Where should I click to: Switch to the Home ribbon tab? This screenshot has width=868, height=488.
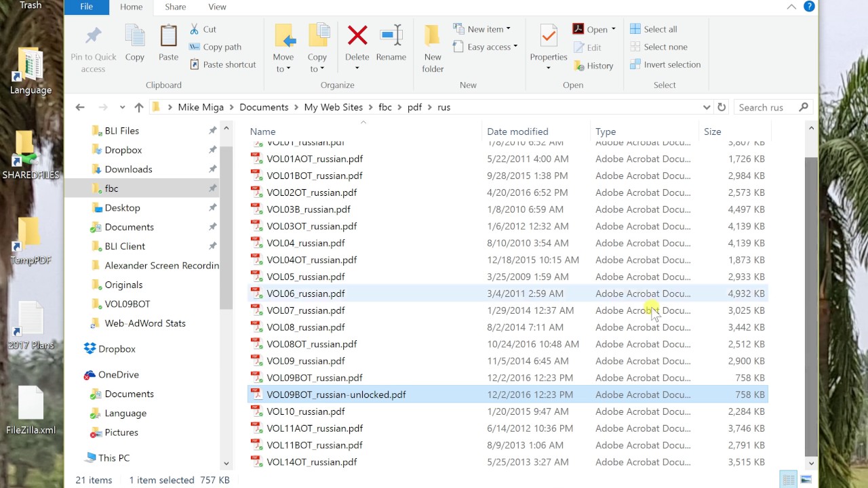131,7
